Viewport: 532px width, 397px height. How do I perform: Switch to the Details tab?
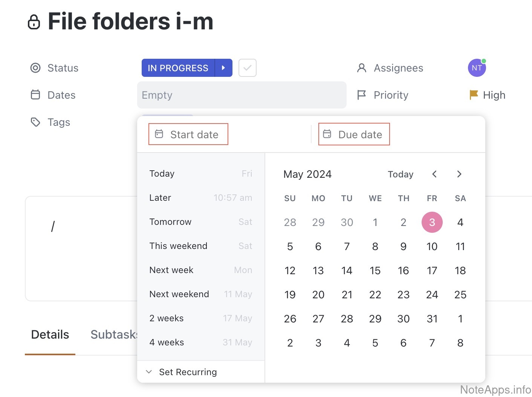tap(50, 334)
